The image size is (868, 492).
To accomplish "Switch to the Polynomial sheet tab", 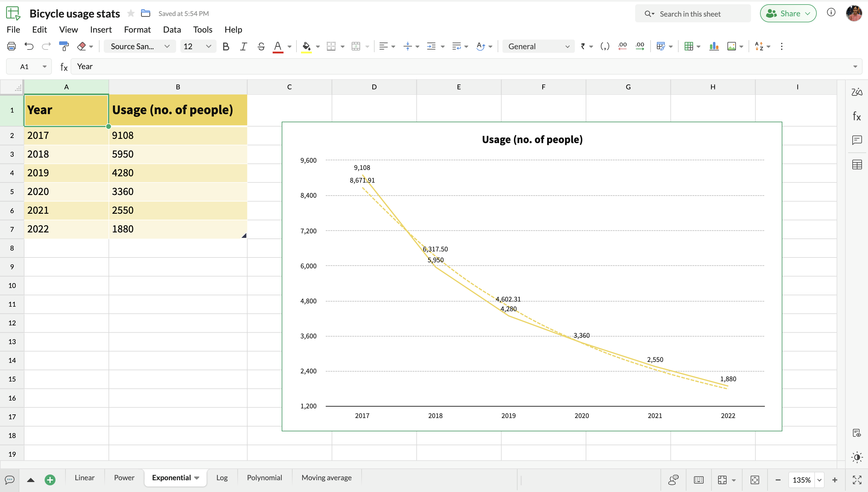I will (264, 478).
